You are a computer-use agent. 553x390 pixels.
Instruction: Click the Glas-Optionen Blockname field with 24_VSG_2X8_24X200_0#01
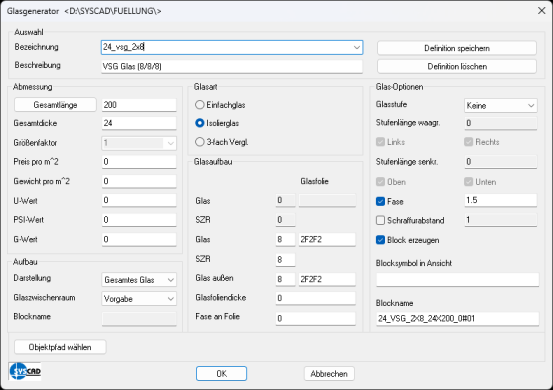(457, 318)
